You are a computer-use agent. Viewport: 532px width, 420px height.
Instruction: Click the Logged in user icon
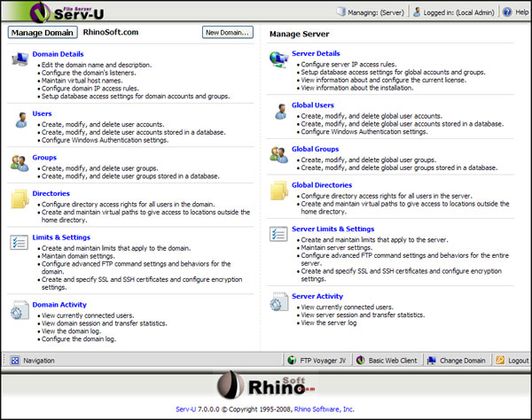point(417,12)
